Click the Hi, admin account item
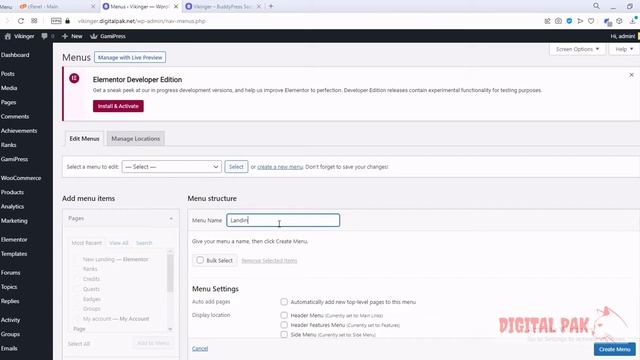640x360 pixels. point(623,36)
